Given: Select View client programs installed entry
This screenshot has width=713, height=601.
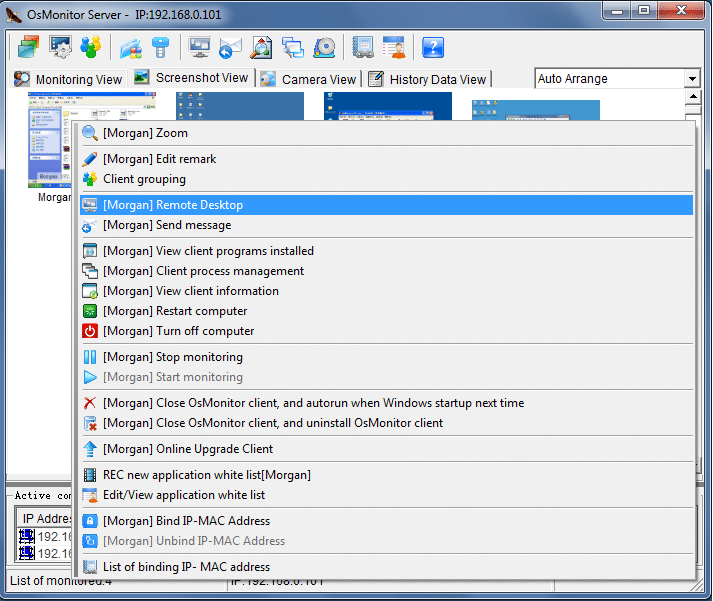Looking at the screenshot, I should tap(387, 250).
